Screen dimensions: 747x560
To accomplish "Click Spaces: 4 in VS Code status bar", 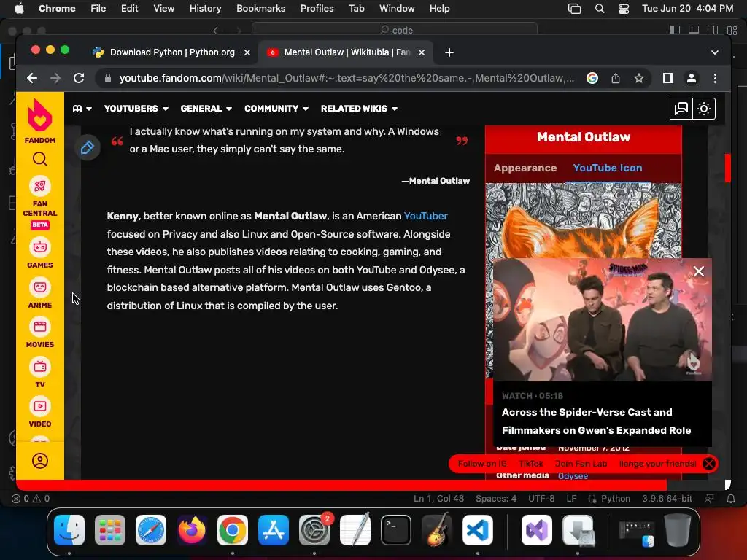I will tap(495, 499).
